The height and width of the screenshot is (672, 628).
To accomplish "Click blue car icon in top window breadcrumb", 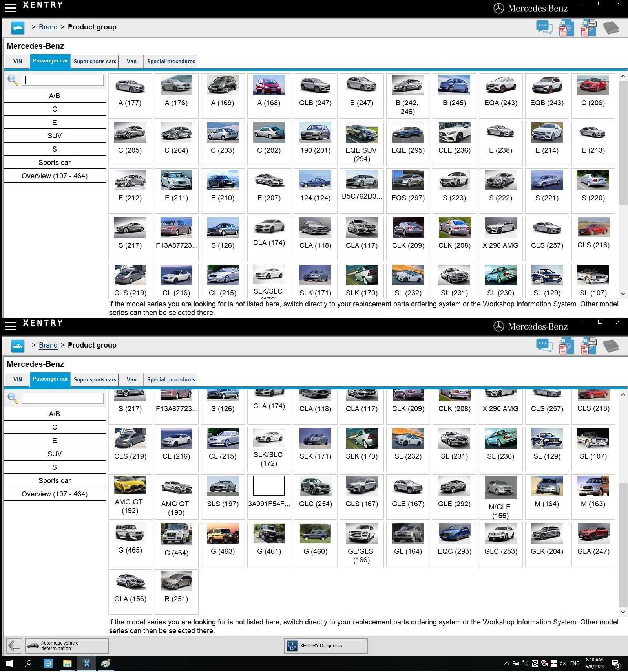I will click(x=18, y=27).
